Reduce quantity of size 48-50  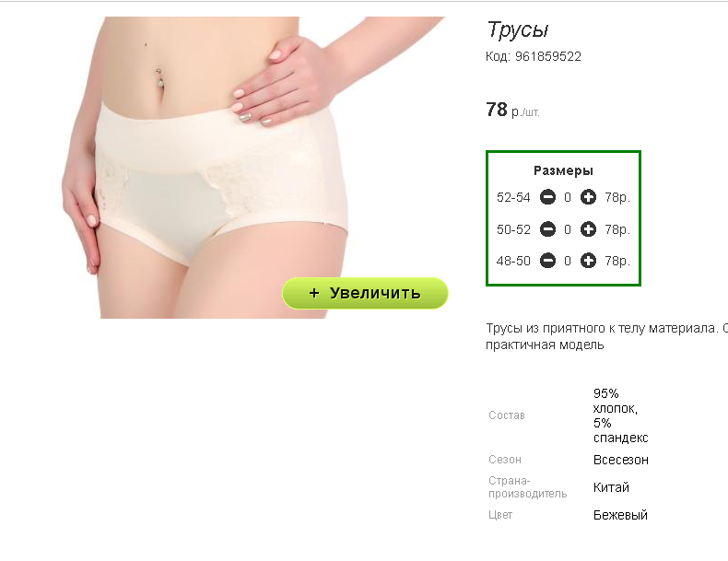coord(547,261)
